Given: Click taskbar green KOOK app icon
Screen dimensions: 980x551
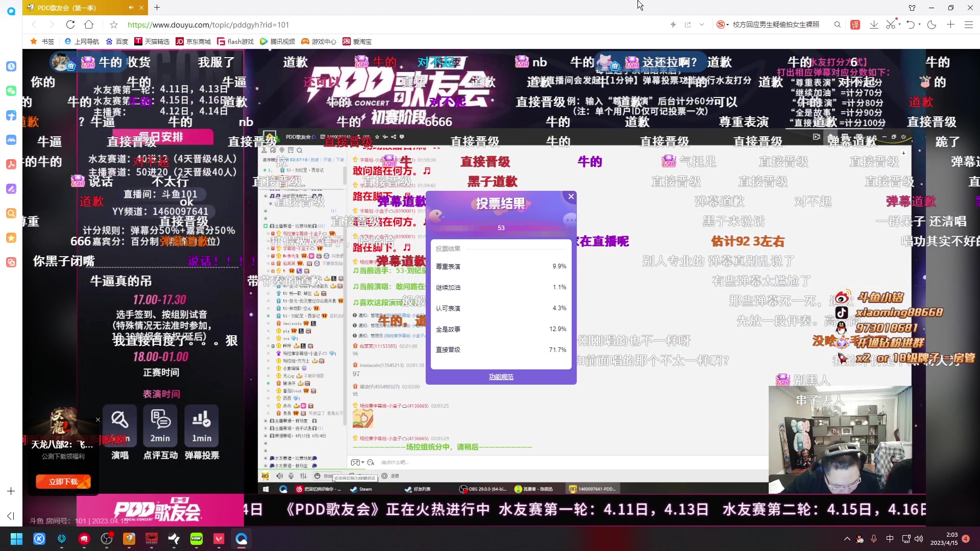Looking at the screenshot, I should point(197,539).
